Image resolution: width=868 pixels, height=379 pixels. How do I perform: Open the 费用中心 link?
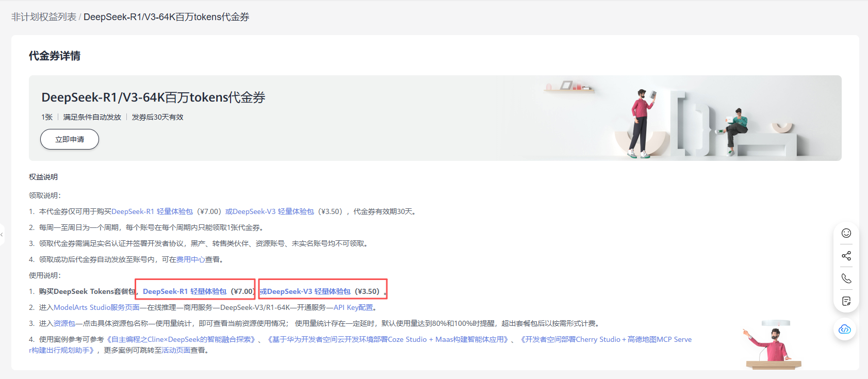(x=190, y=259)
